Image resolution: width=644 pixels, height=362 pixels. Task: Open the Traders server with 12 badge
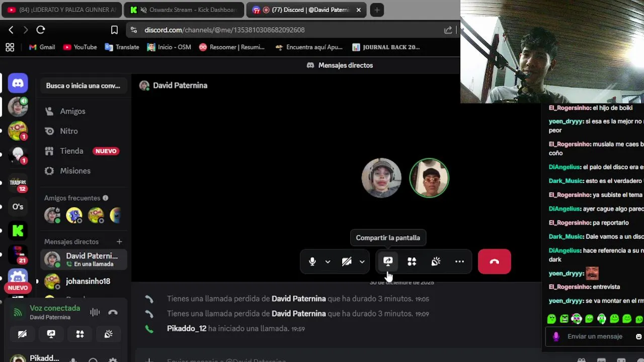(x=18, y=183)
